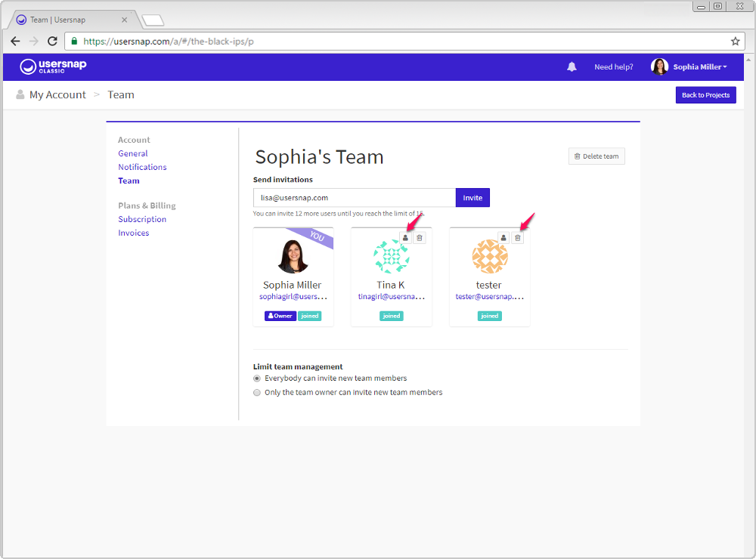Open the Need help? link
The width and height of the screenshot is (756, 559).
pyautogui.click(x=613, y=67)
